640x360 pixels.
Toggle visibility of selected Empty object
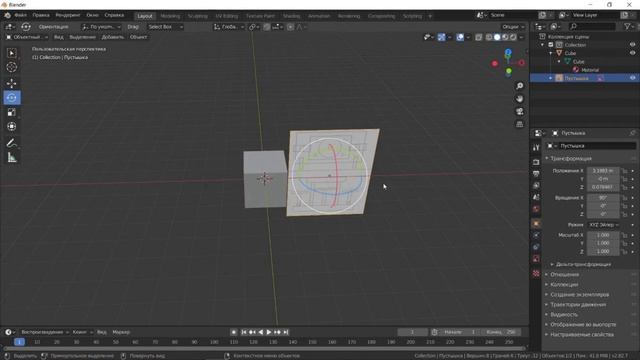tap(632, 78)
